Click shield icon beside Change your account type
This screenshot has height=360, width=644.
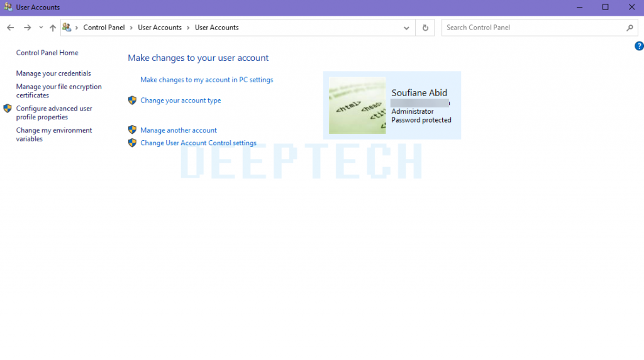point(132,100)
